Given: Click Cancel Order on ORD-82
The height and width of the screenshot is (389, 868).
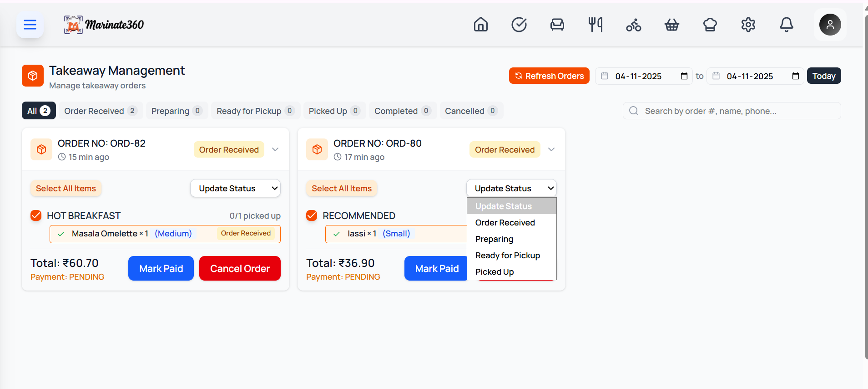Looking at the screenshot, I should point(240,269).
